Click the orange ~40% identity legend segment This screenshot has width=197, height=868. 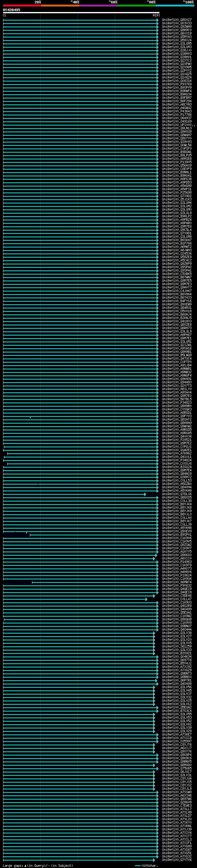coord(60,6)
